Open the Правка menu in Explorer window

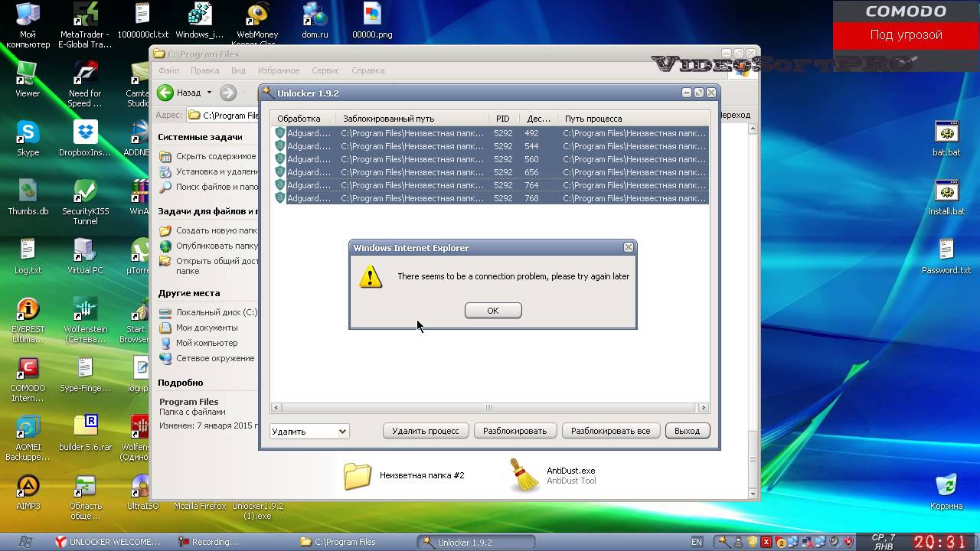204,70
